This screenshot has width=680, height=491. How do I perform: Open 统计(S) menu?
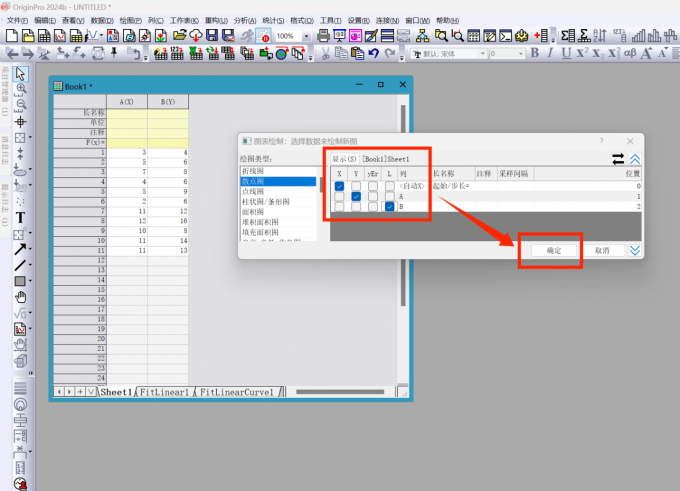tap(273, 20)
